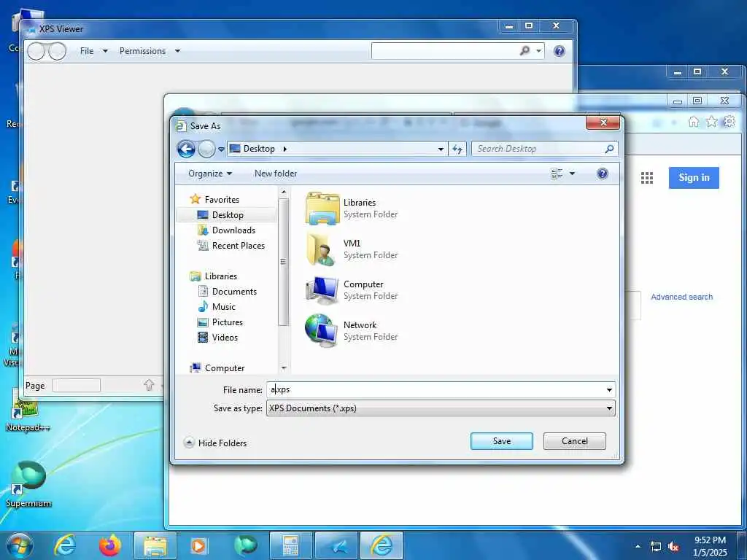Click the network tray icon
Viewport: 747px width, 560px height.
(656, 547)
